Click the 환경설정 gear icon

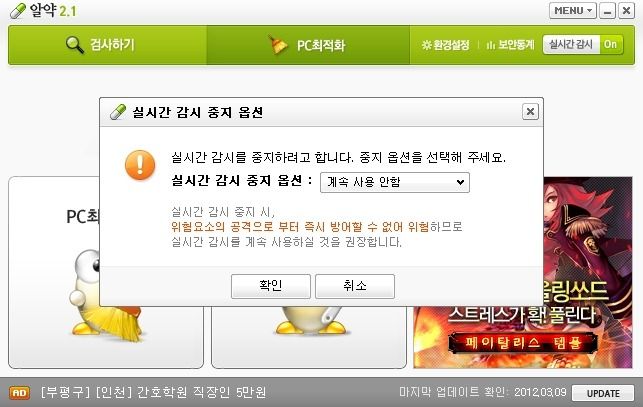pyautogui.click(x=426, y=45)
